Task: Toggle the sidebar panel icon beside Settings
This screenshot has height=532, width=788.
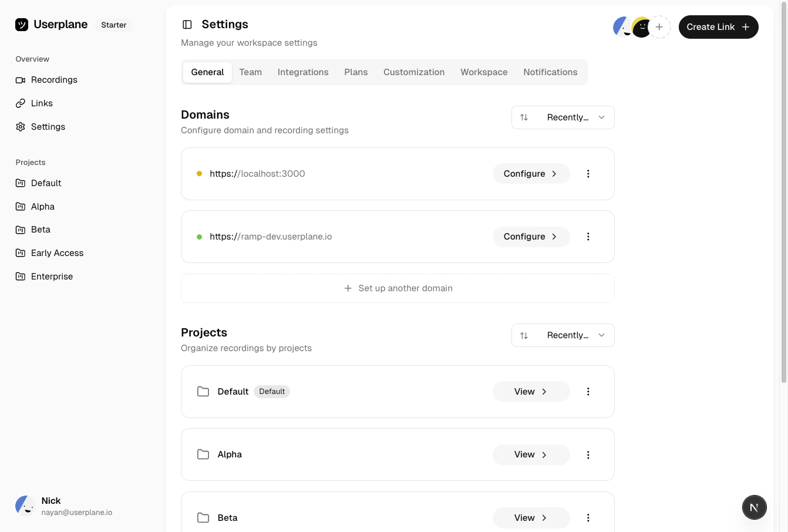Action: (187, 25)
